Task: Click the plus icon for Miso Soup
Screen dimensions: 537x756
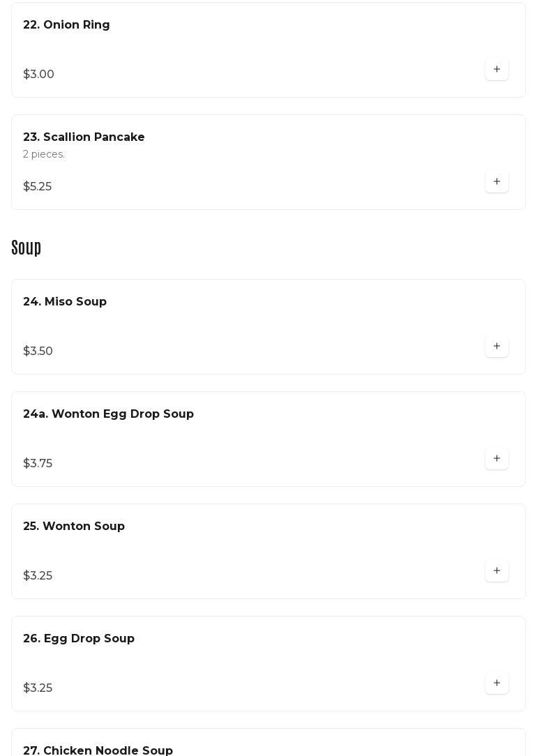Action: point(497,346)
